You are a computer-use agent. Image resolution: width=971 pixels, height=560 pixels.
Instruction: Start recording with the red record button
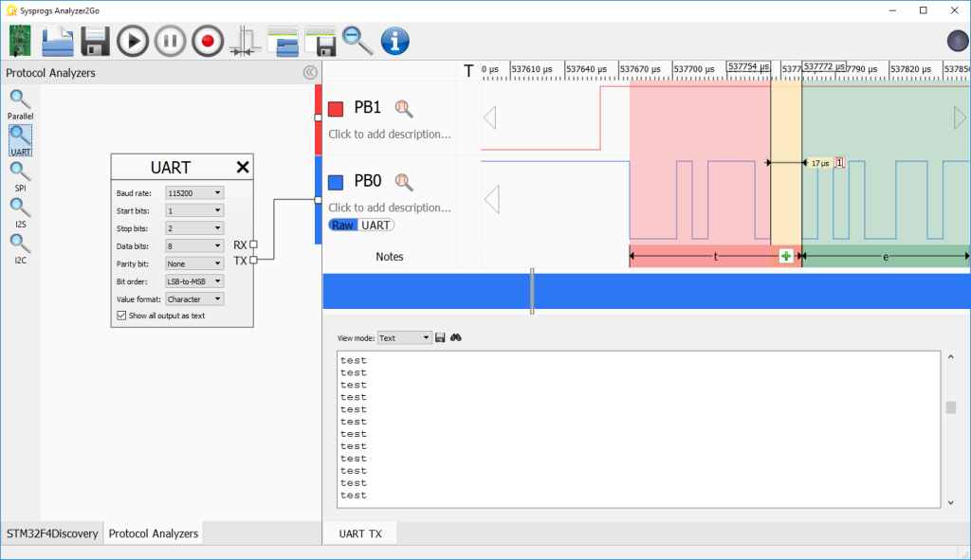coord(207,40)
